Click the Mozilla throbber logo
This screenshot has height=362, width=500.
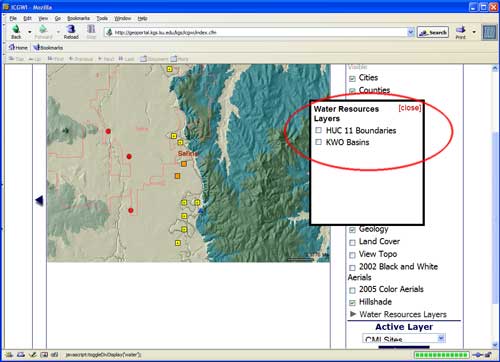click(489, 32)
